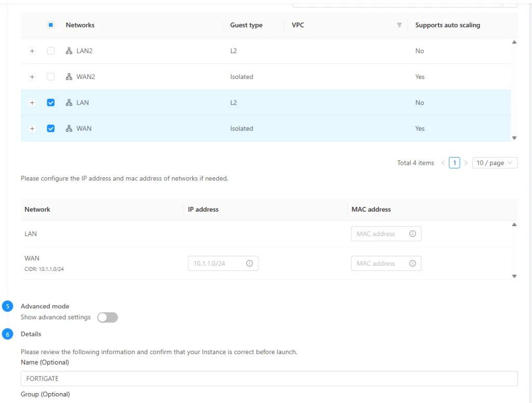Open the 10 / page size dropdown

[x=495, y=163]
